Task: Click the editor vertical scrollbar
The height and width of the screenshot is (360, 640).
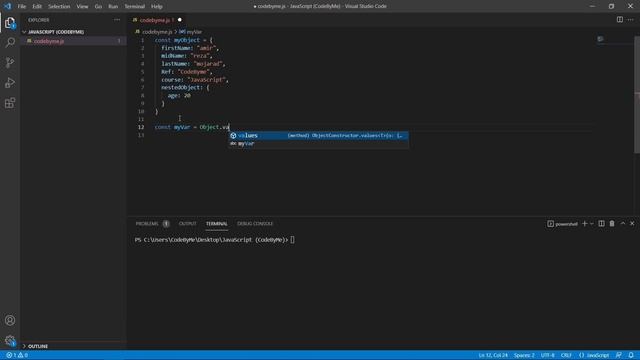Action: (637, 95)
